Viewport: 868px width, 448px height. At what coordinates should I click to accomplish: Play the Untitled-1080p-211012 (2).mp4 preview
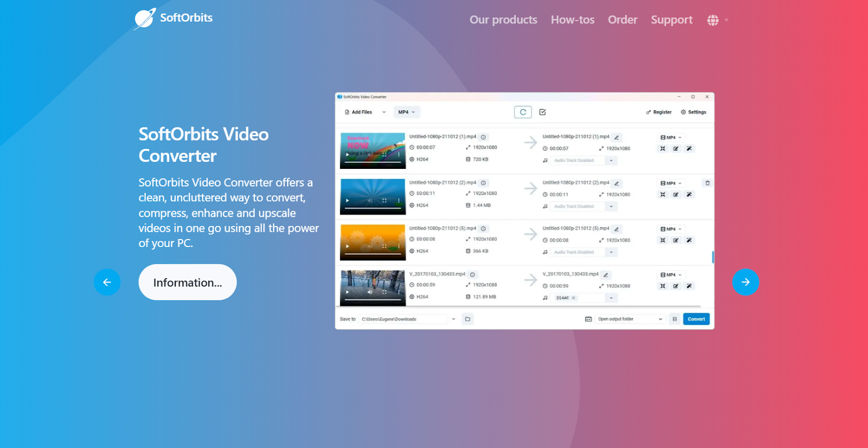click(x=347, y=200)
